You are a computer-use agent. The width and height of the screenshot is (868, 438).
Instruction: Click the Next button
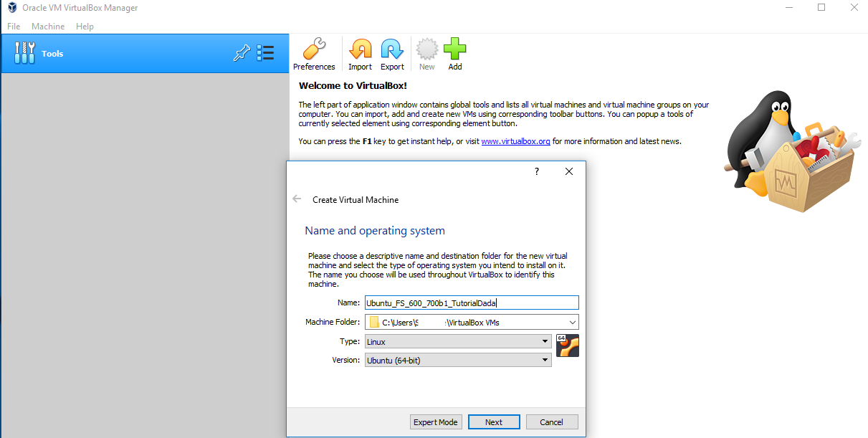494,422
